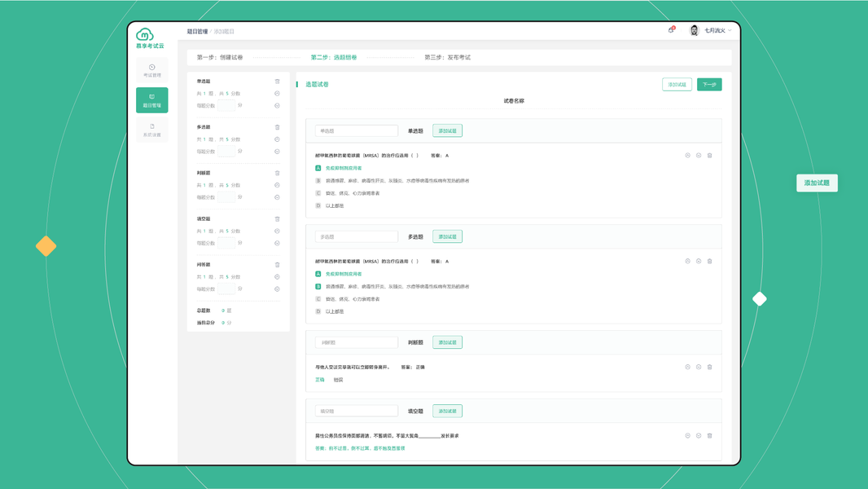This screenshot has height=489, width=868.
Task: Select option B of the 单选题 question
Action: coord(318,181)
